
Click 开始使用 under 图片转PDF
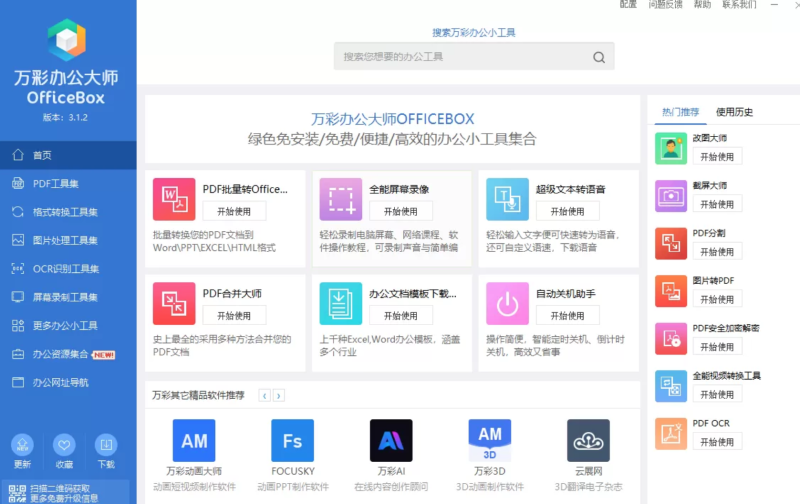click(717, 299)
